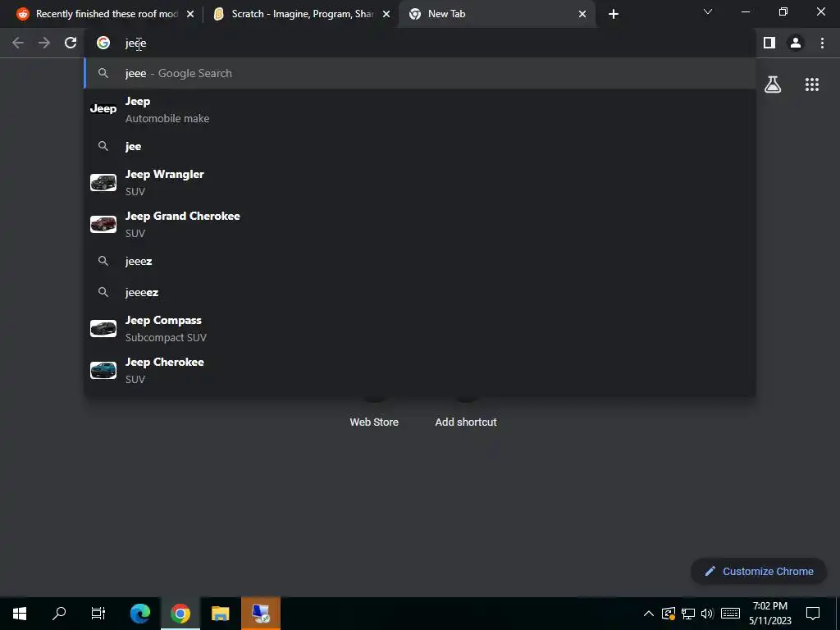Open the Windows Start menu
The width and height of the screenshot is (840, 630).
click(x=20, y=614)
